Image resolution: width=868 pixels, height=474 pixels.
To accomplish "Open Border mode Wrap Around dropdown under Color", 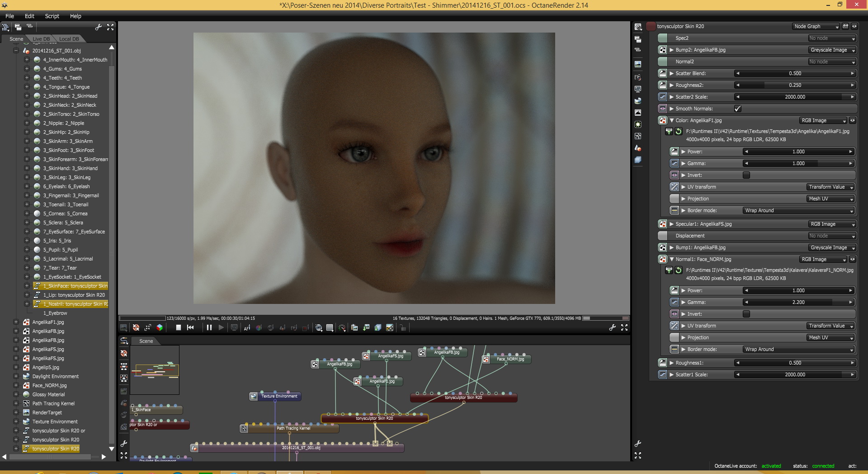I will 798,210.
